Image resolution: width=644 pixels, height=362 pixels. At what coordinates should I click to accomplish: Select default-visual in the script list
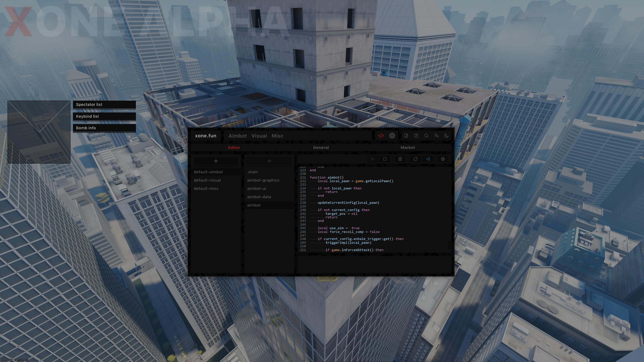coord(207,180)
